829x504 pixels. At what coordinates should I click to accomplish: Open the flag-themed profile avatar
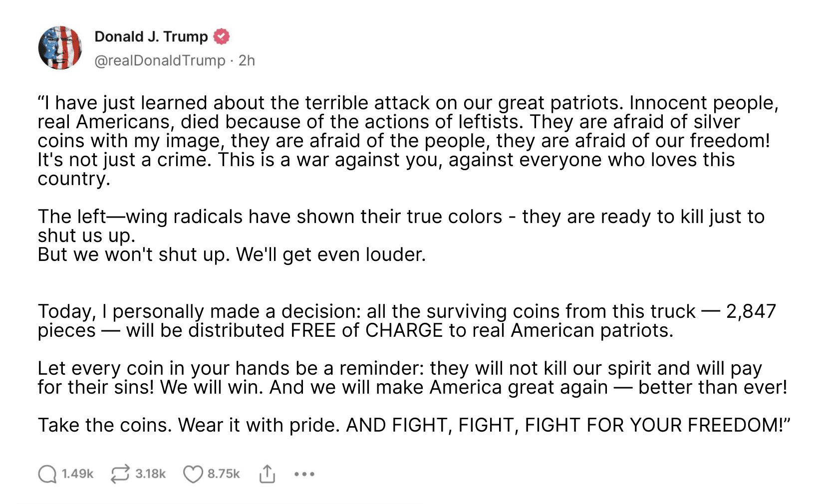60,48
